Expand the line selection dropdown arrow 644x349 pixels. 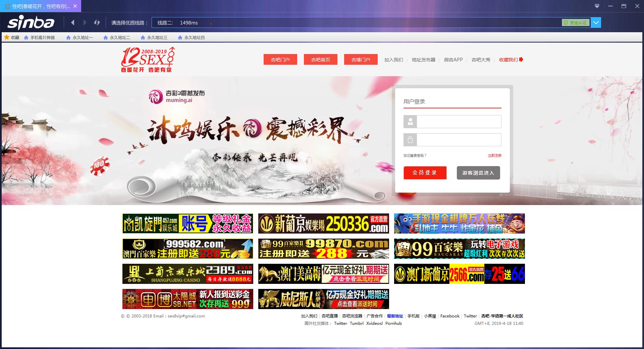coord(596,22)
